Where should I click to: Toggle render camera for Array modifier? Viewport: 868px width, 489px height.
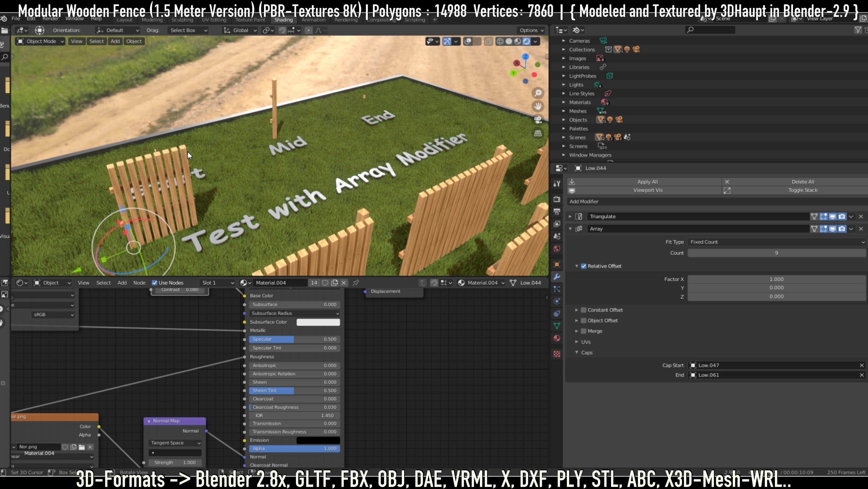click(842, 229)
